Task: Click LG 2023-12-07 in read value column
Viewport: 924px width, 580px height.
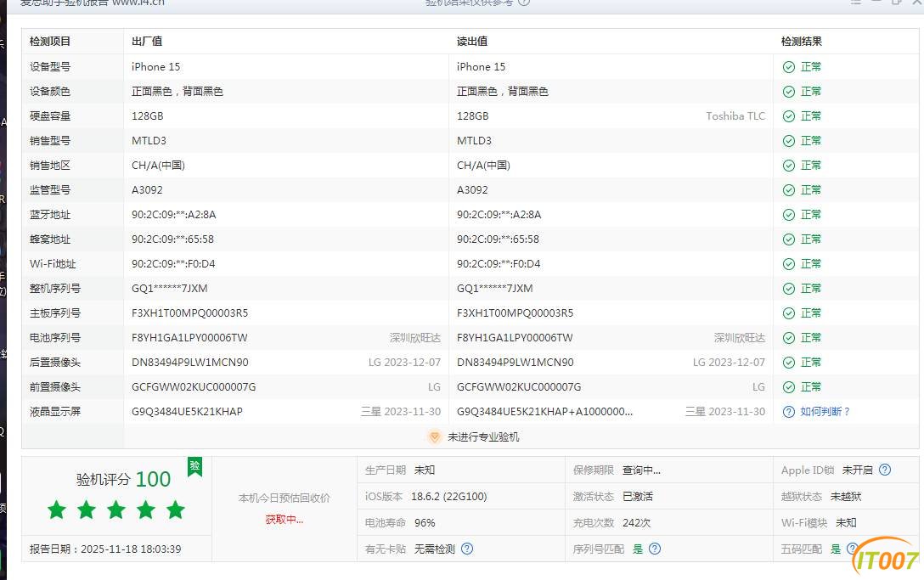Action: click(729, 363)
